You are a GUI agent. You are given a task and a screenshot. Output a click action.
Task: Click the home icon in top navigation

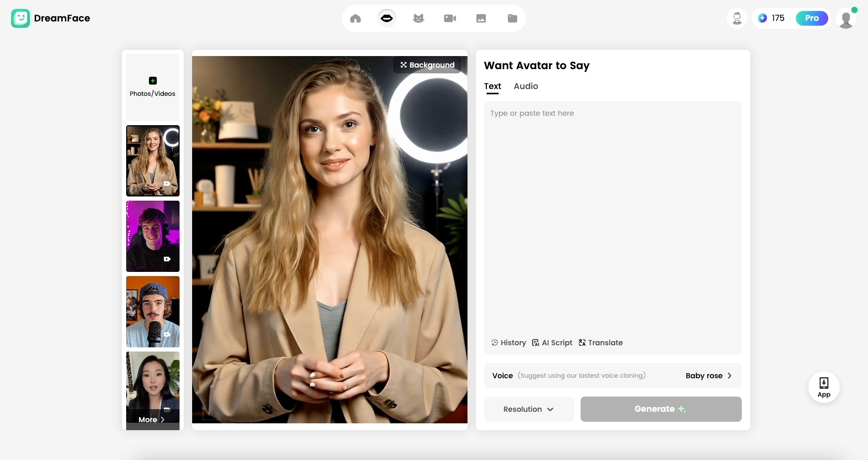point(355,18)
